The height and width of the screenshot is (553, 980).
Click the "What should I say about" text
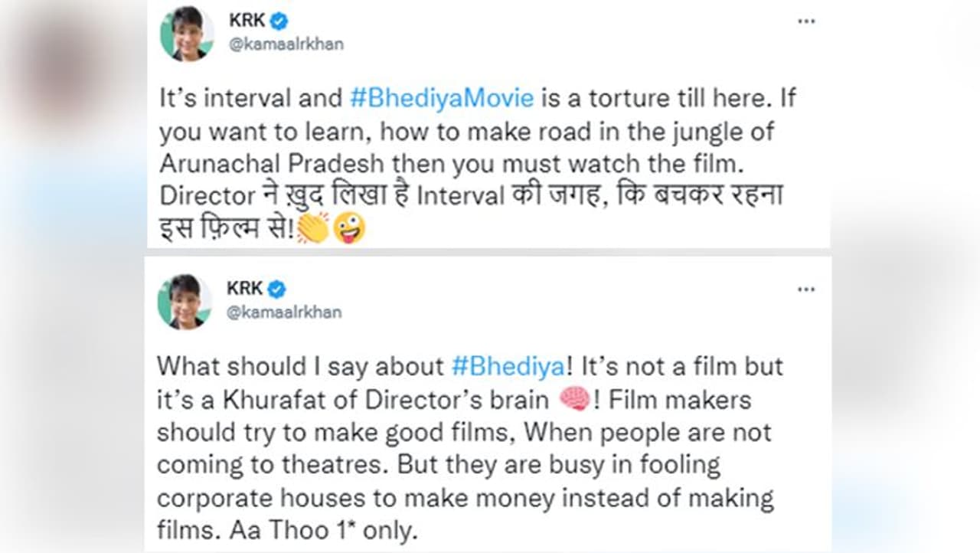(x=300, y=365)
